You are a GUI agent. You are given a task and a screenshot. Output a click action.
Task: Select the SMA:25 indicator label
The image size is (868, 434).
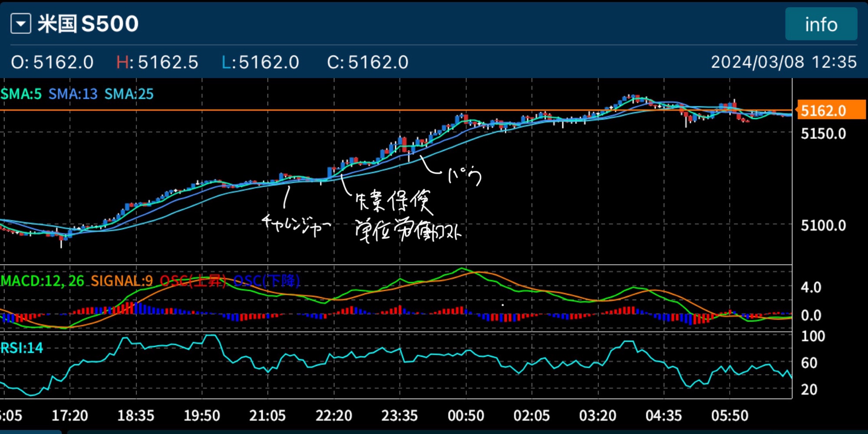click(129, 94)
